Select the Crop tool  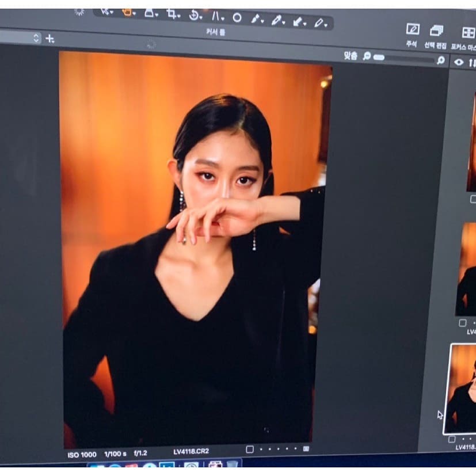tap(173, 14)
